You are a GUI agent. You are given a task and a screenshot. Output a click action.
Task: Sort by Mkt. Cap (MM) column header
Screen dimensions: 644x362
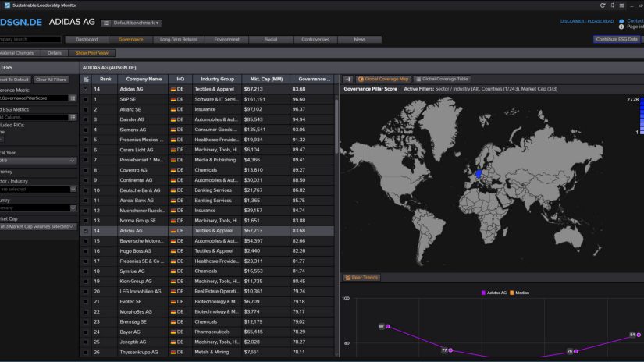pyautogui.click(x=266, y=80)
